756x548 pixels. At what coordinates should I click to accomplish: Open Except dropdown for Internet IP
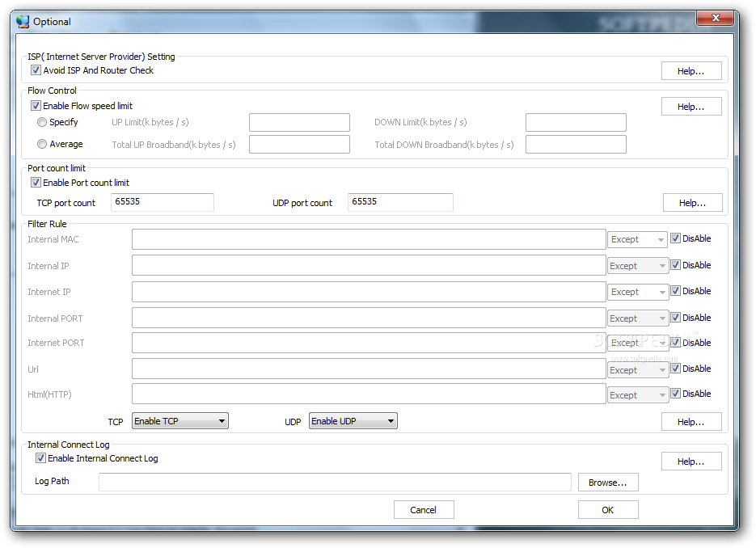(x=638, y=292)
